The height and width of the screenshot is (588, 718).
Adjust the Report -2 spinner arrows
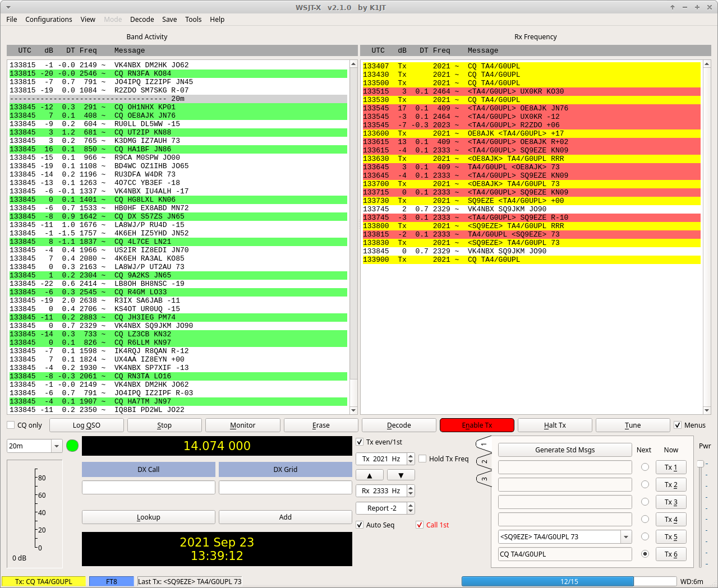411,508
